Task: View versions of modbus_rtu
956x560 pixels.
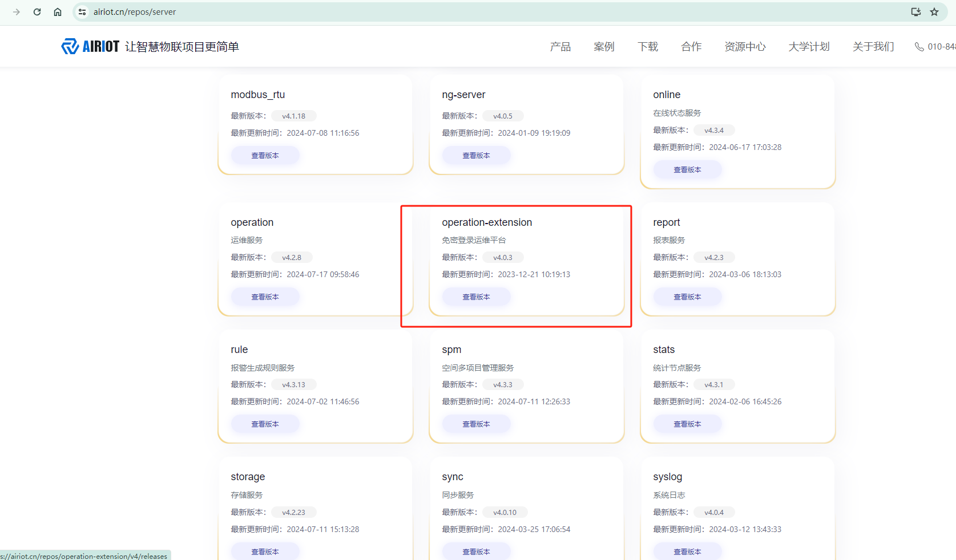Action: point(265,156)
